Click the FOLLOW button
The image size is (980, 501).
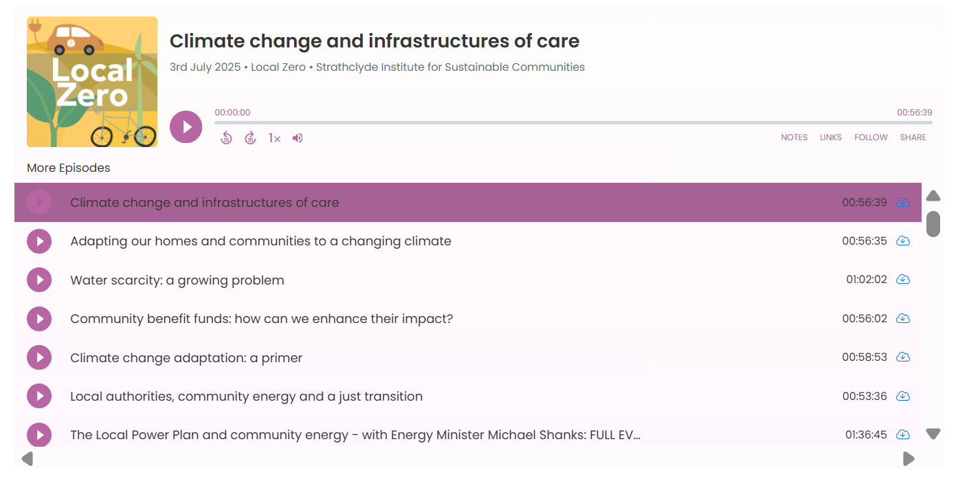point(871,137)
